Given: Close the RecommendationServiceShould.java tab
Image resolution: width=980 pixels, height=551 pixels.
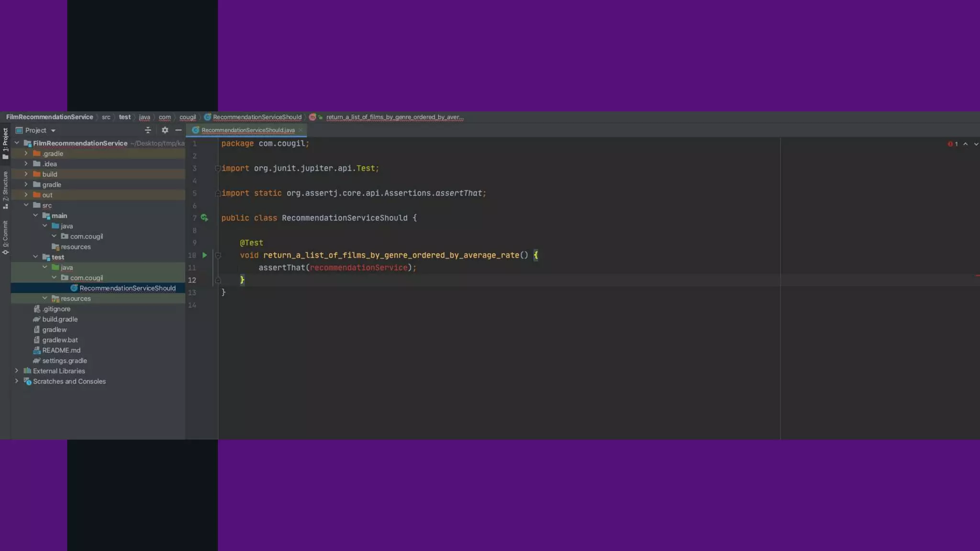Looking at the screenshot, I should [301, 130].
